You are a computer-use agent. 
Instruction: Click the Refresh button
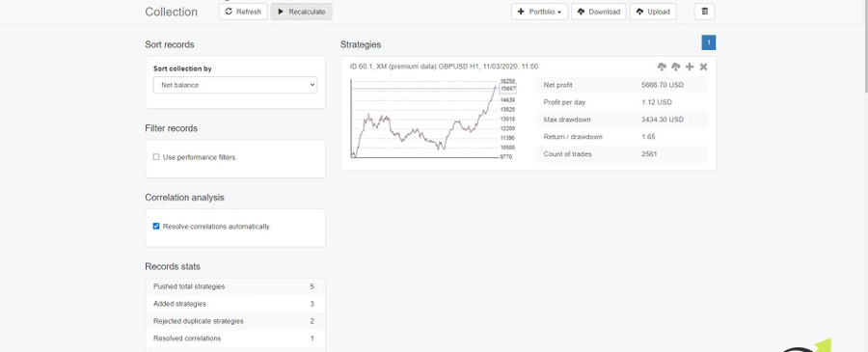[x=243, y=12]
